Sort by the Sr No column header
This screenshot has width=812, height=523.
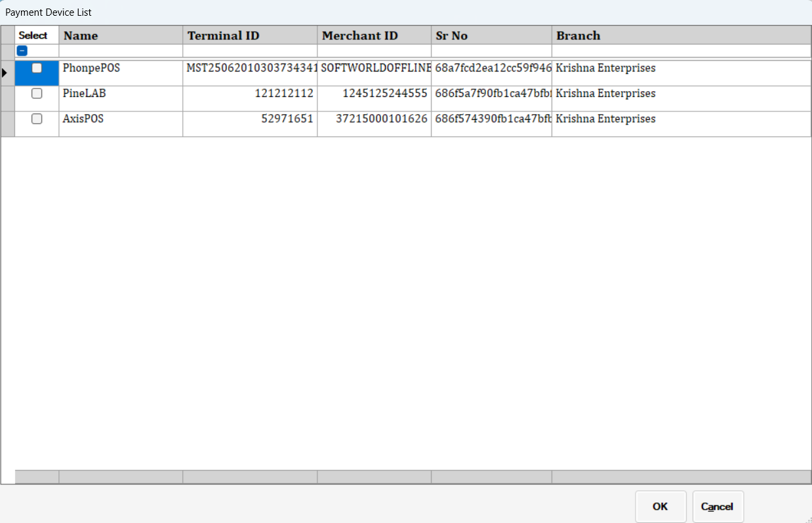(491, 35)
